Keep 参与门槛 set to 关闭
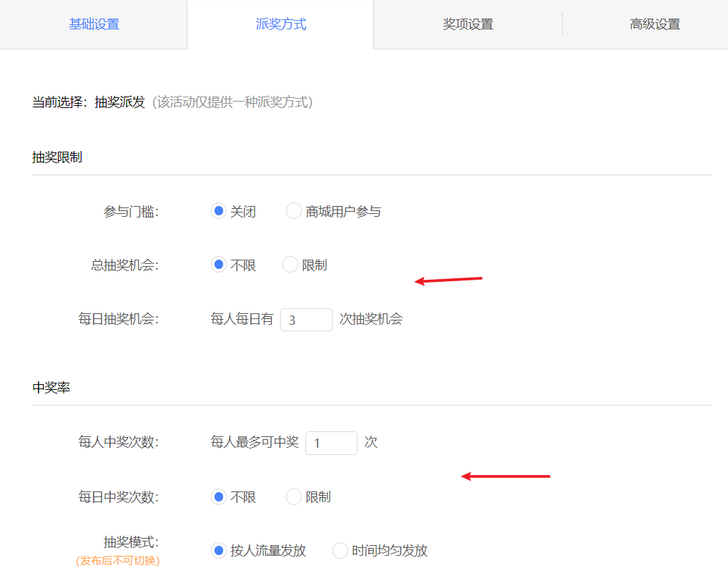 [x=219, y=210]
